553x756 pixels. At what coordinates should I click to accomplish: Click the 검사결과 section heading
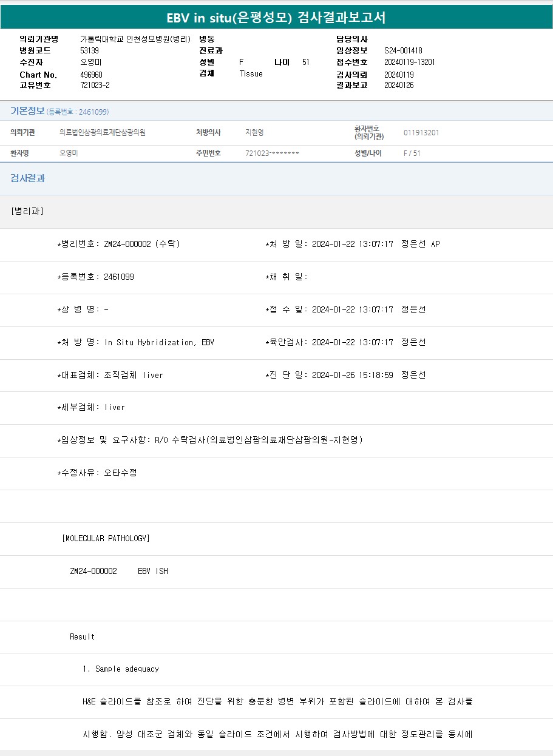(27, 178)
